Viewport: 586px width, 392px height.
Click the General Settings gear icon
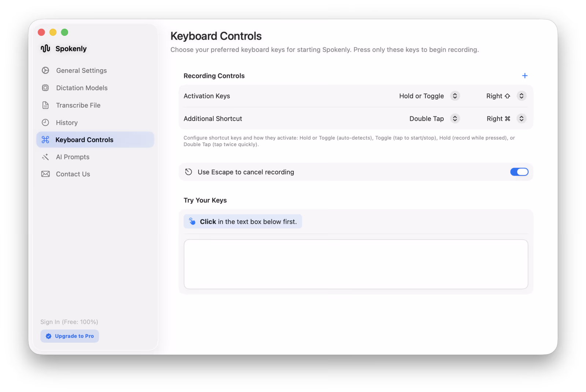click(45, 70)
